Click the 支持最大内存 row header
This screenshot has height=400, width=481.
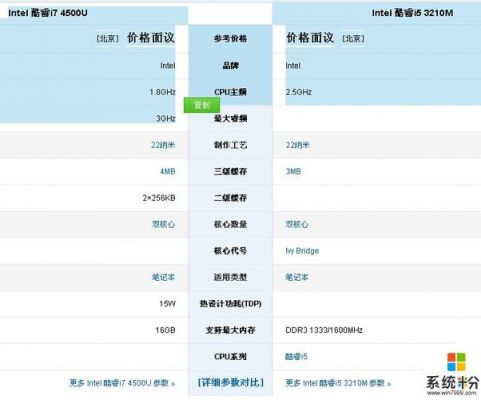pos(230,330)
